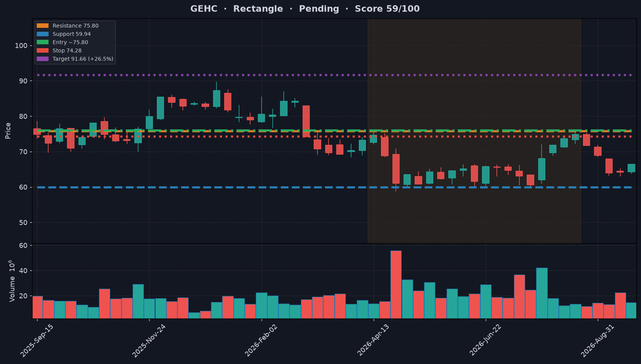Click the 2026-Jun-22 date axis label

485,340
